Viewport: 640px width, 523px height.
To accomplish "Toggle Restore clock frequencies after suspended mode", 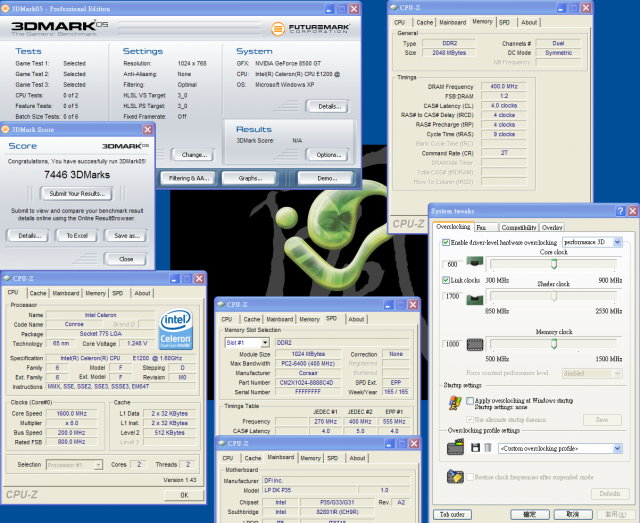I will coord(470,477).
